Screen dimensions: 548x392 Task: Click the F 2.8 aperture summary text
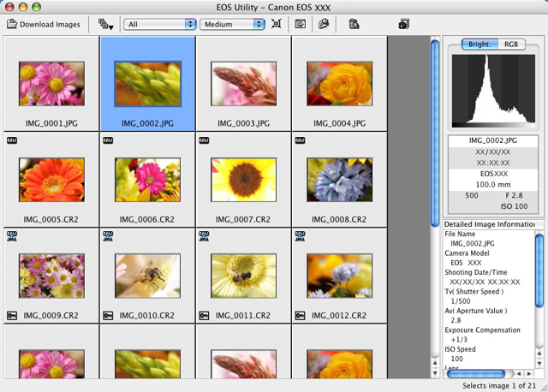coord(514,195)
